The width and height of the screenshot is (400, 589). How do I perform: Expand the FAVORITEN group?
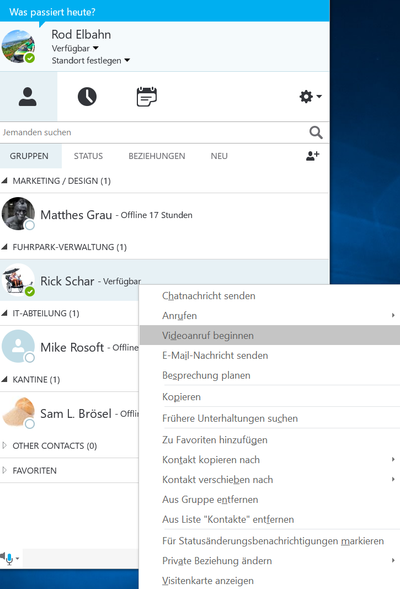[5, 470]
